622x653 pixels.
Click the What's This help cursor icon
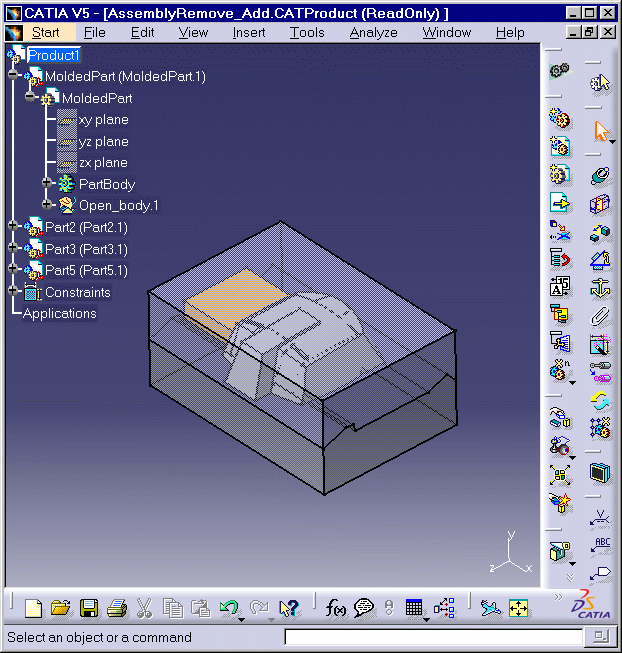point(288,608)
